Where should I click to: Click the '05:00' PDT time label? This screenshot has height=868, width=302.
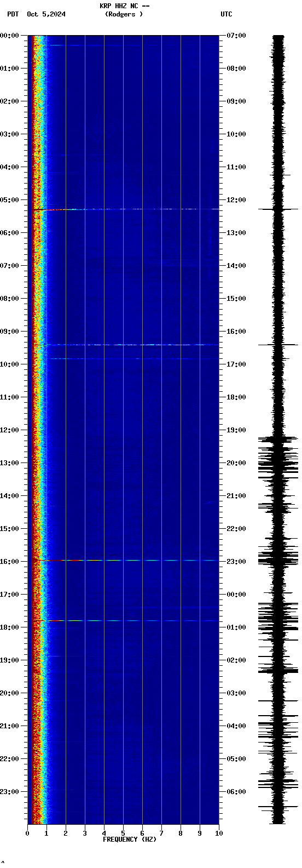[x=9, y=200]
